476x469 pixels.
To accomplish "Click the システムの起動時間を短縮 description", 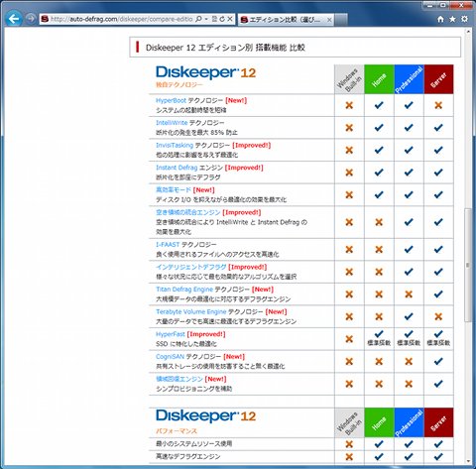I will [191, 110].
